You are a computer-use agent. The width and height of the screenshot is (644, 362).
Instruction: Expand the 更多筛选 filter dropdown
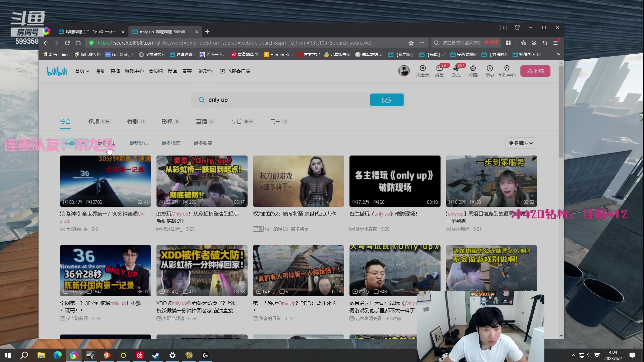coord(521,143)
